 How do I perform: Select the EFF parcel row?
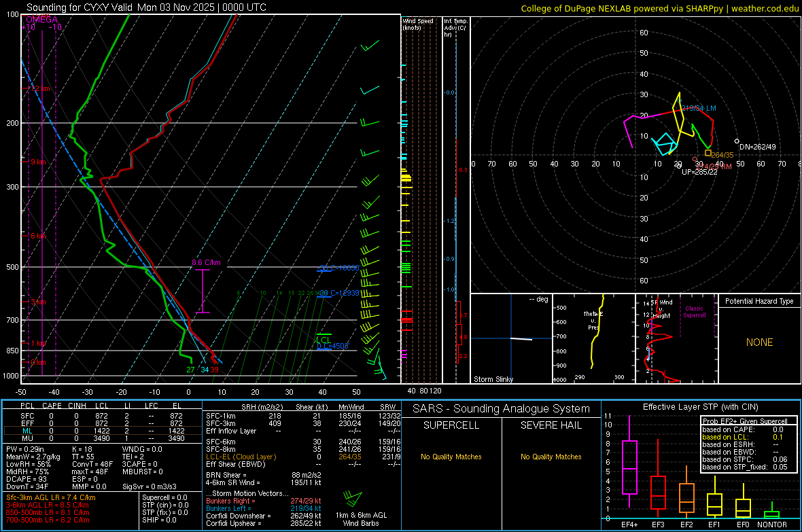pos(103,423)
